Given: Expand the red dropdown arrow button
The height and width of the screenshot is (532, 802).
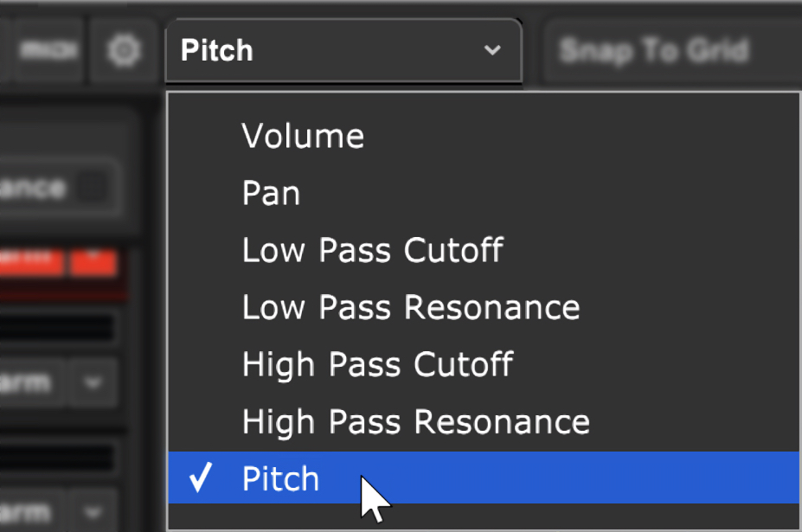Looking at the screenshot, I should (x=93, y=262).
